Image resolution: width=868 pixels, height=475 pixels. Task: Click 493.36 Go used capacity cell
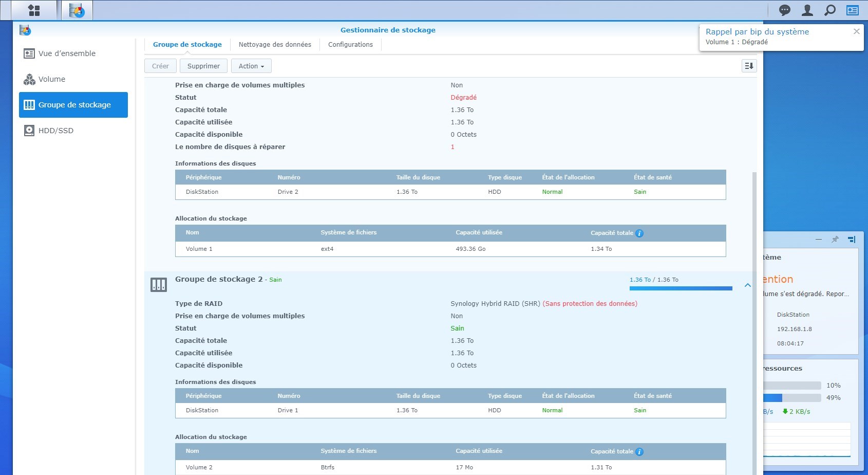[470, 249]
